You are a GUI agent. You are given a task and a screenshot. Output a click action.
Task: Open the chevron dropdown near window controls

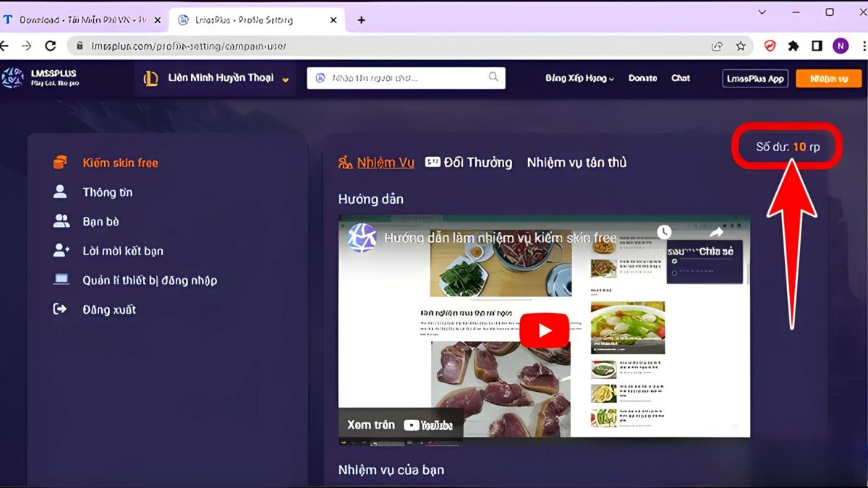click(x=762, y=12)
